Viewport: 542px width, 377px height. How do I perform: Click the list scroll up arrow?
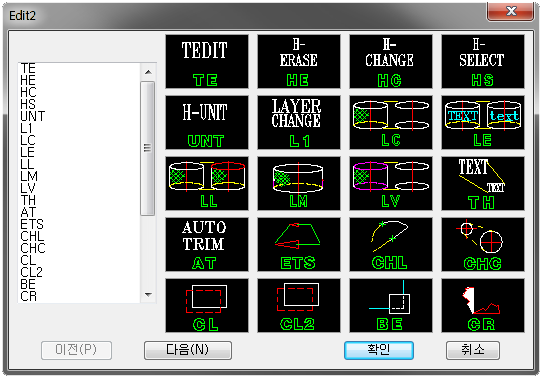(148, 72)
